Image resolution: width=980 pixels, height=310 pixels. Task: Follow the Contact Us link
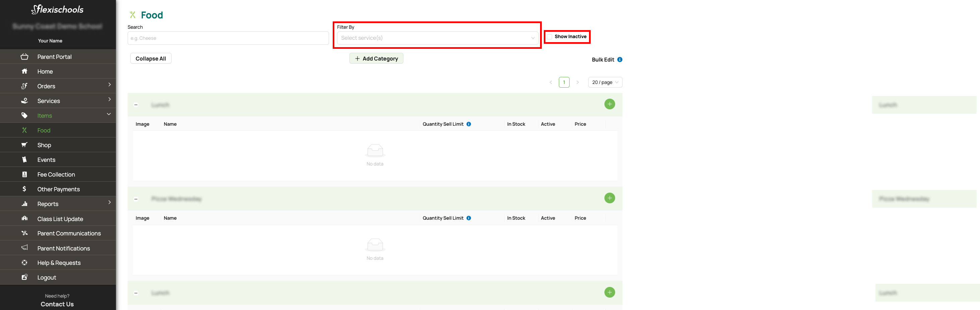(57, 304)
